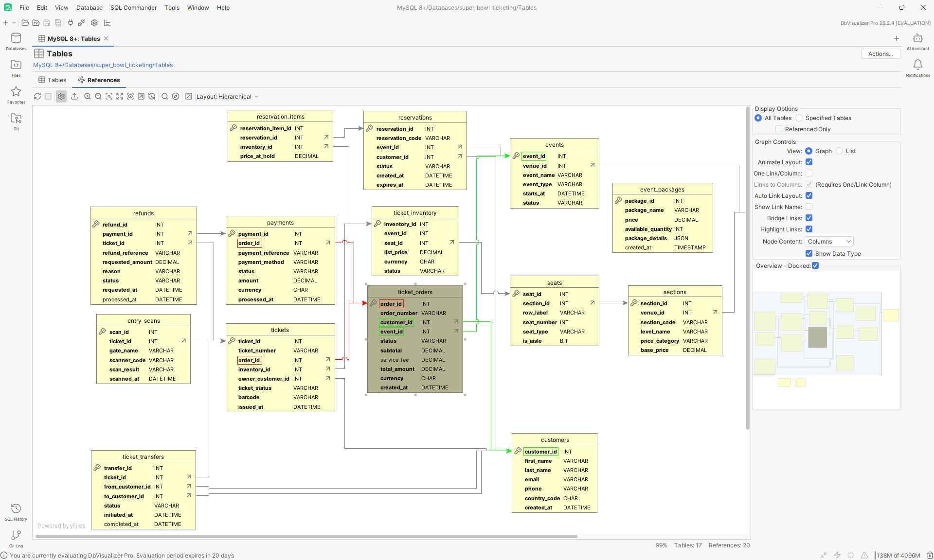Open the Notifications bell
The height and width of the screenshot is (560, 934).
tap(917, 68)
